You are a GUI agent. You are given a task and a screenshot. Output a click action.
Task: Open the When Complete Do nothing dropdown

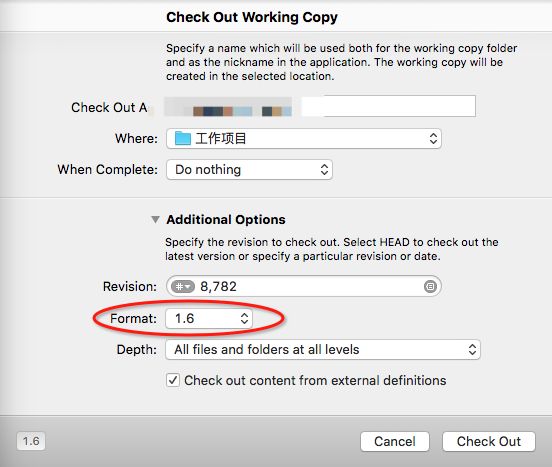click(249, 170)
